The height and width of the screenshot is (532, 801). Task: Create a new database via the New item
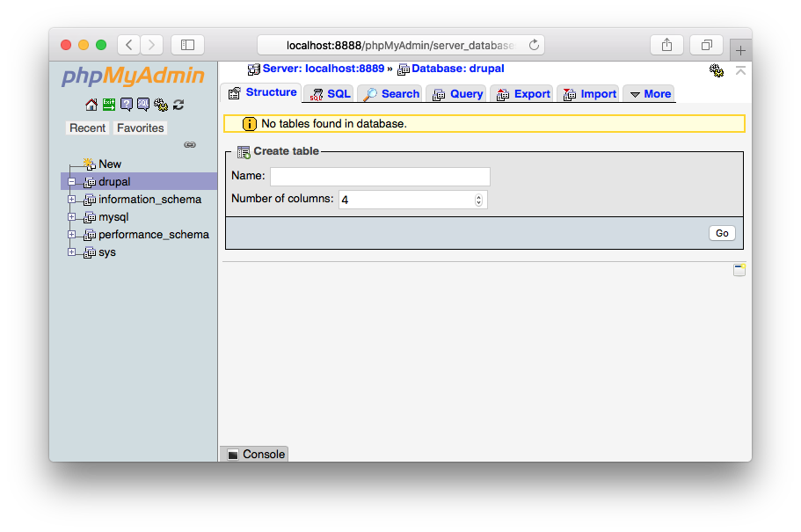[110, 164]
